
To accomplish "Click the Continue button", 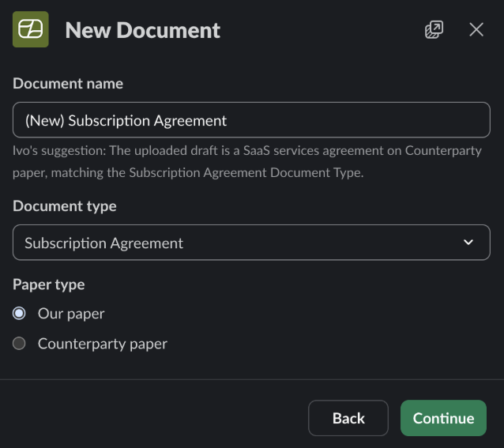I will (443, 418).
